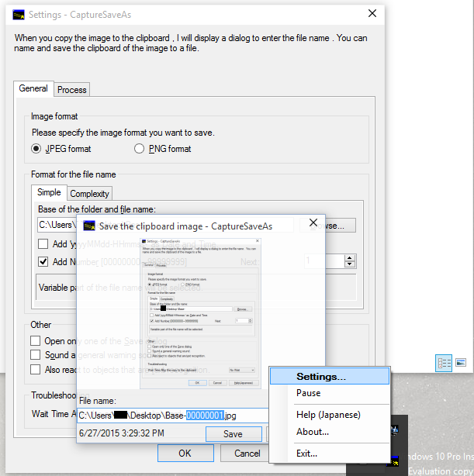Enable Sound a general warning sound checkbox

click(x=35, y=354)
